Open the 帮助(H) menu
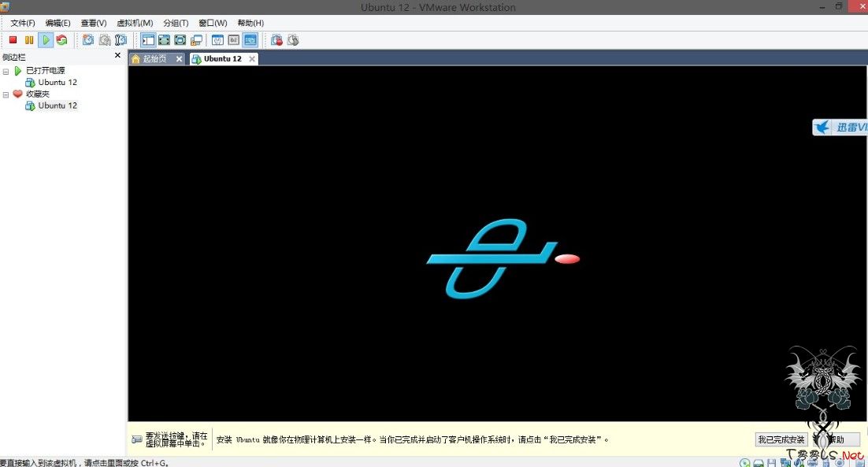 click(250, 23)
